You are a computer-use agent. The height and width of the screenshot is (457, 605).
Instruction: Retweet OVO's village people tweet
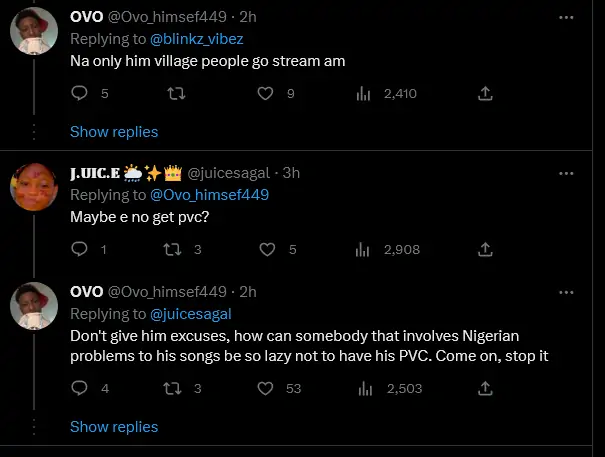(x=177, y=93)
